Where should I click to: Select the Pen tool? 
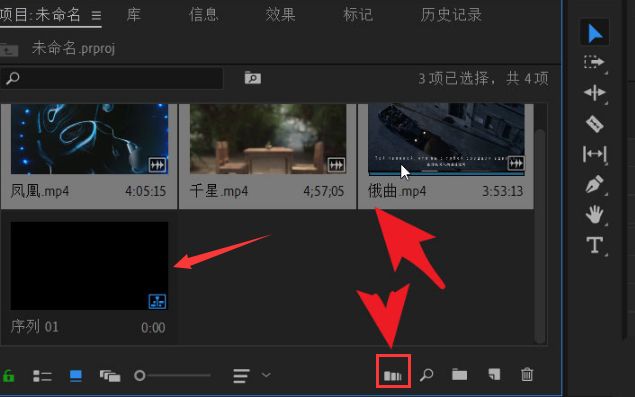595,184
